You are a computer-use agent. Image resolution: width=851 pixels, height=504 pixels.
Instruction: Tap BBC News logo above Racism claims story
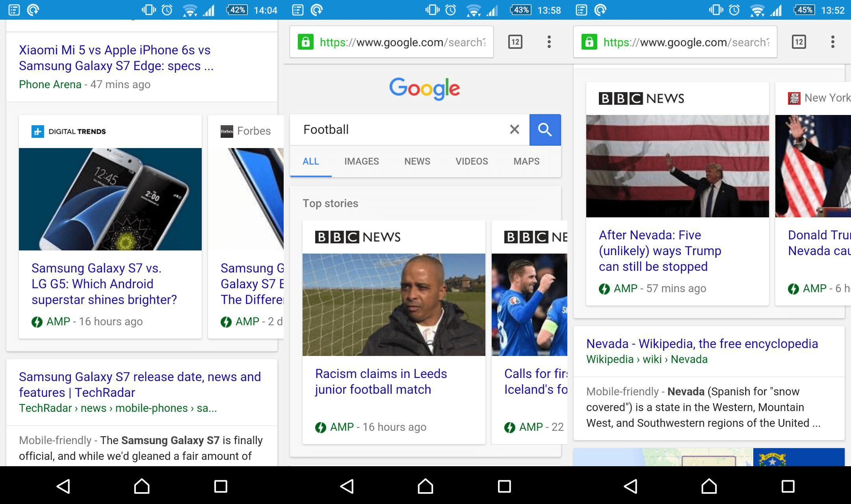[358, 237]
